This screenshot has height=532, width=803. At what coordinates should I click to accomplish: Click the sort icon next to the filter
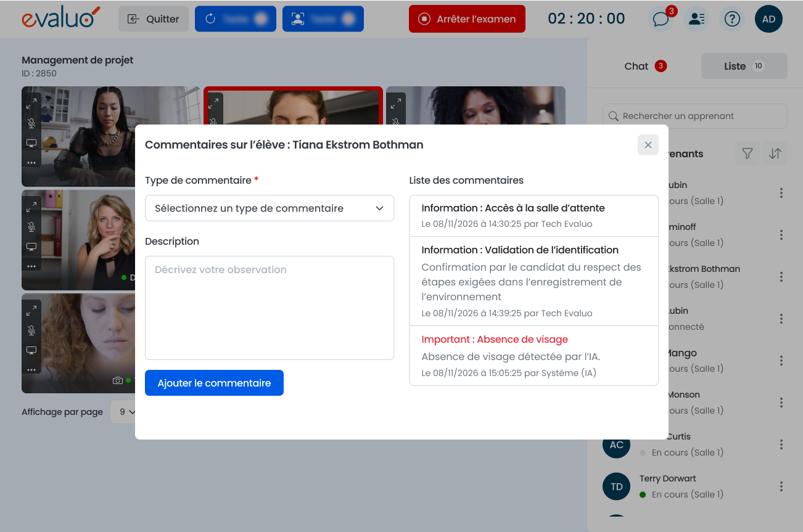[x=775, y=153]
